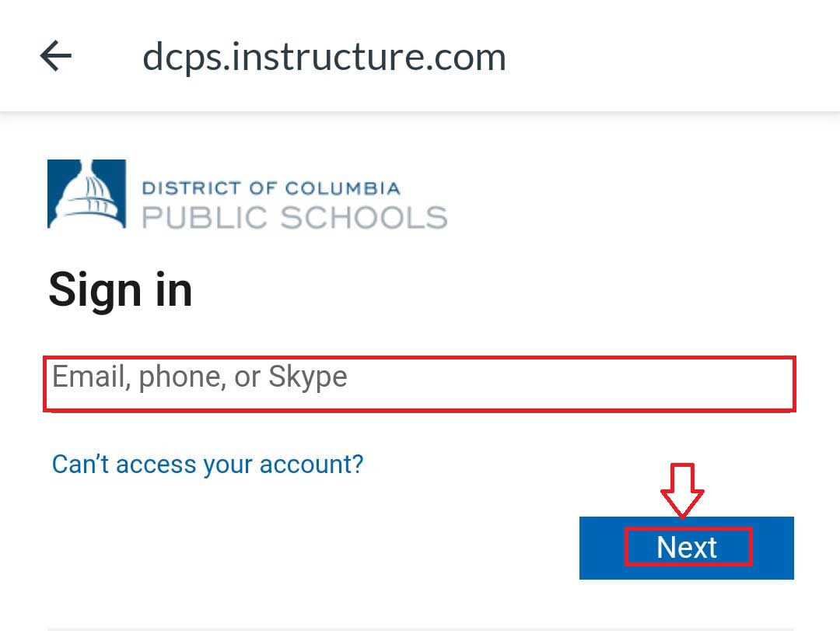The image size is (840, 631).
Task: Click the red down arrow above Next
Action: (x=682, y=492)
